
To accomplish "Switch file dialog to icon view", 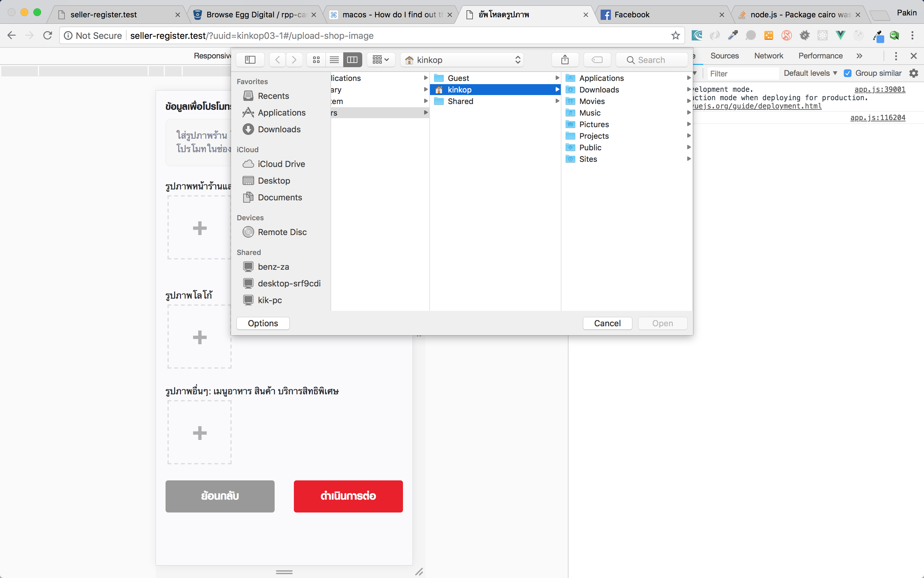I will point(316,60).
